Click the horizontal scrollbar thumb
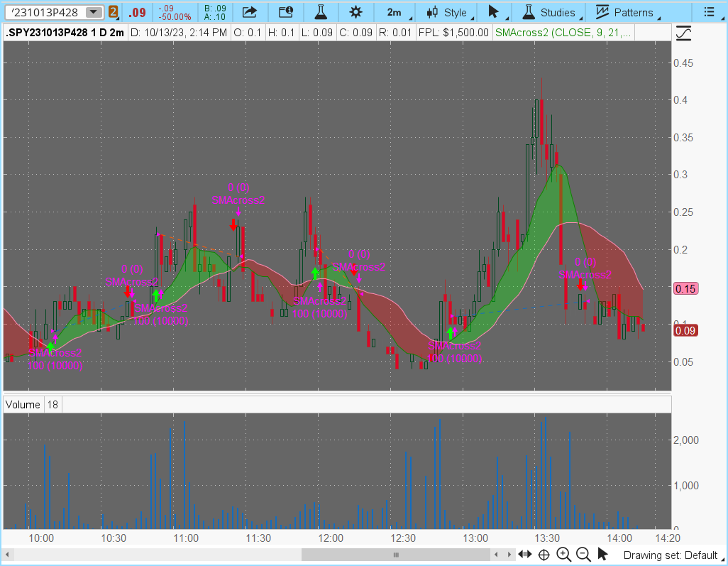Image resolution: width=728 pixels, height=566 pixels. pos(395,555)
